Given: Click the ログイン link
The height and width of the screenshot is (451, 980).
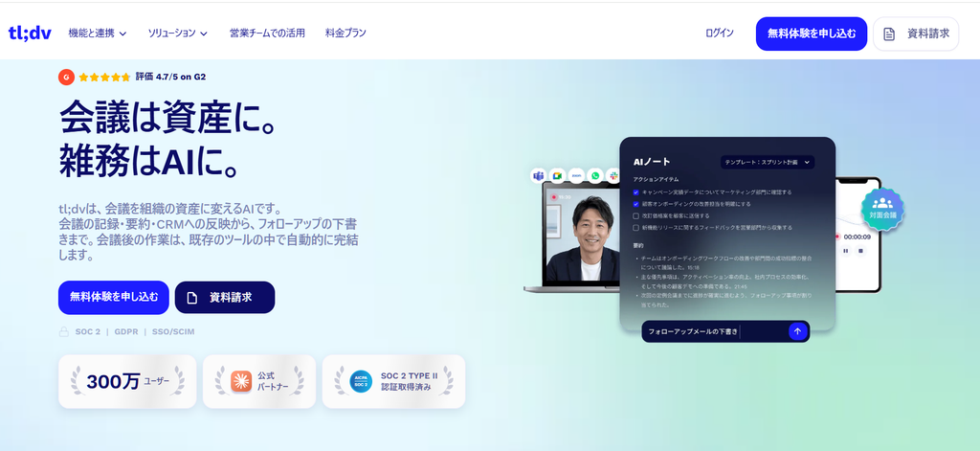Looking at the screenshot, I should tap(720, 34).
